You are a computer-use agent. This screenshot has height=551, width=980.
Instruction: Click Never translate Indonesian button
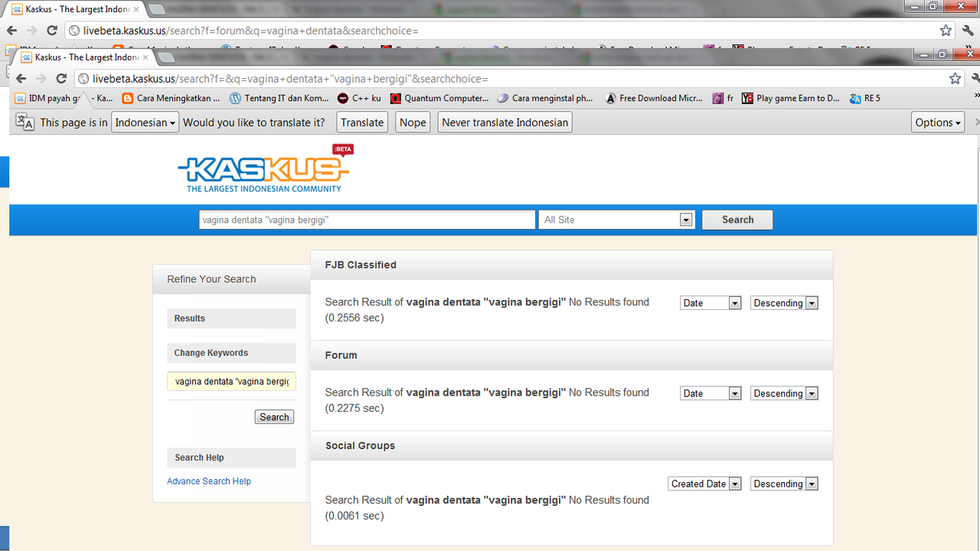(505, 122)
